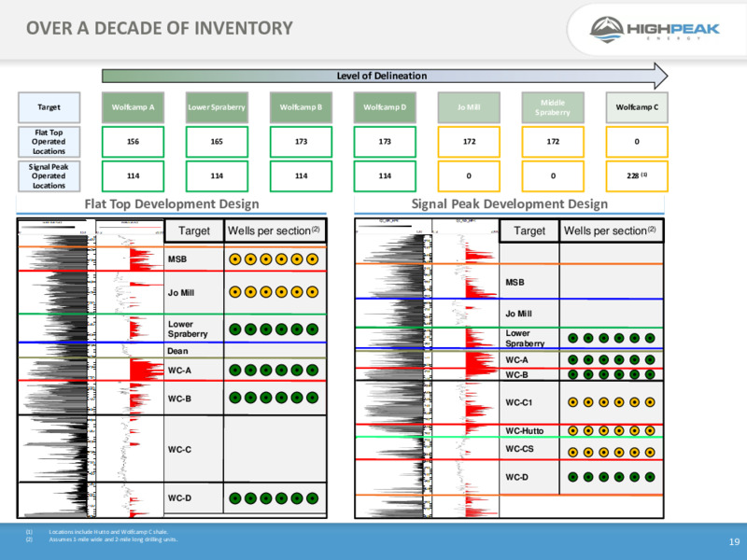Click the 'WC-A' row label in the Signal Peak table
This screenshot has width=747, height=560.
(516, 360)
